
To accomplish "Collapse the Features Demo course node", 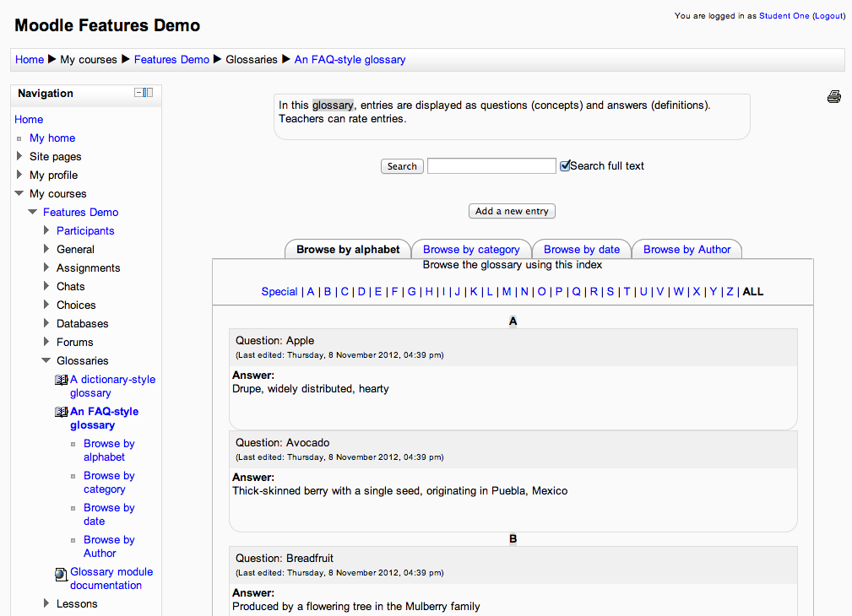I will [33, 212].
